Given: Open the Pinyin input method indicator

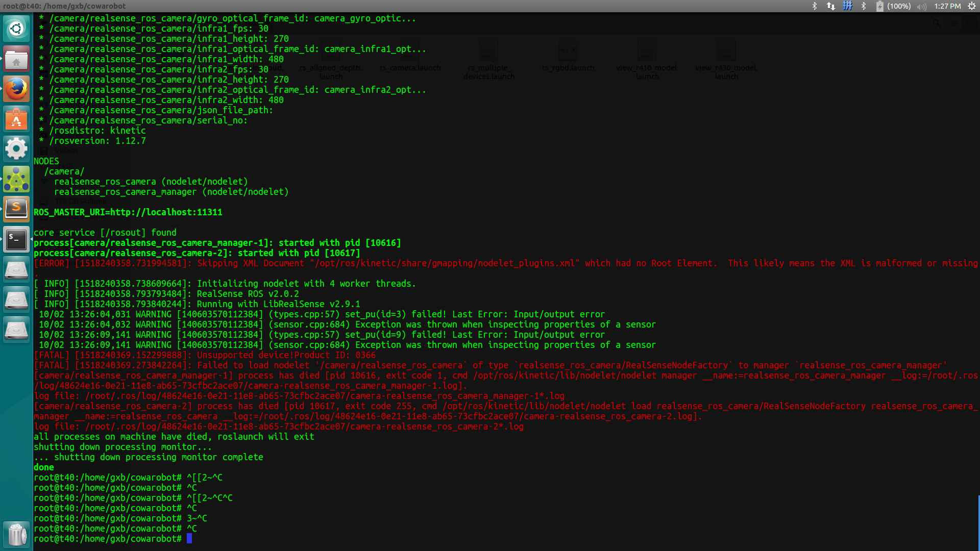Looking at the screenshot, I should coord(847,6).
